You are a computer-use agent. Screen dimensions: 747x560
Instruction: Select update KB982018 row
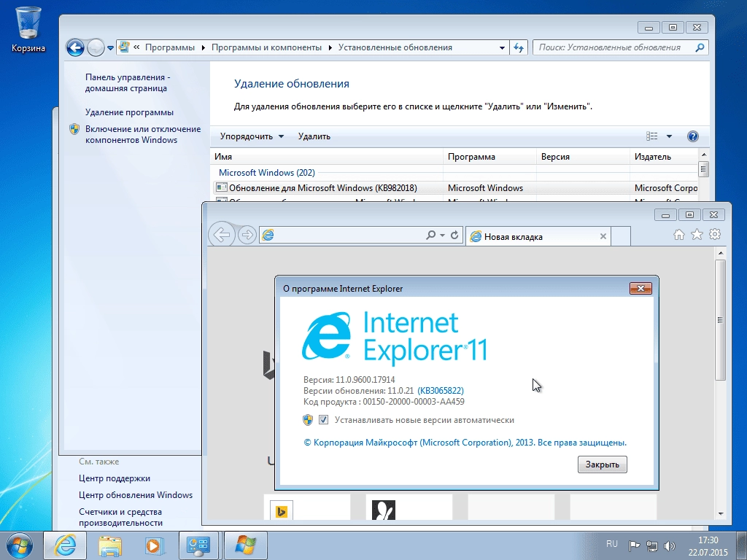(454, 188)
